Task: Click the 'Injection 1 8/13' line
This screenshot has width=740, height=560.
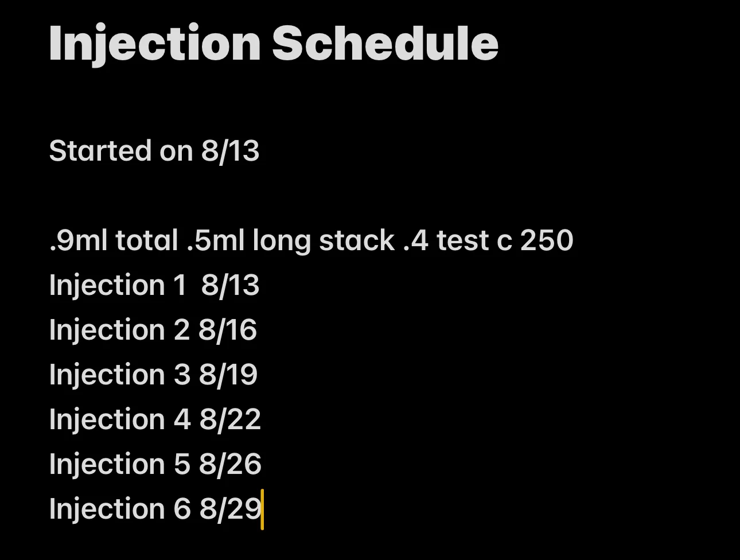Action: click(154, 286)
